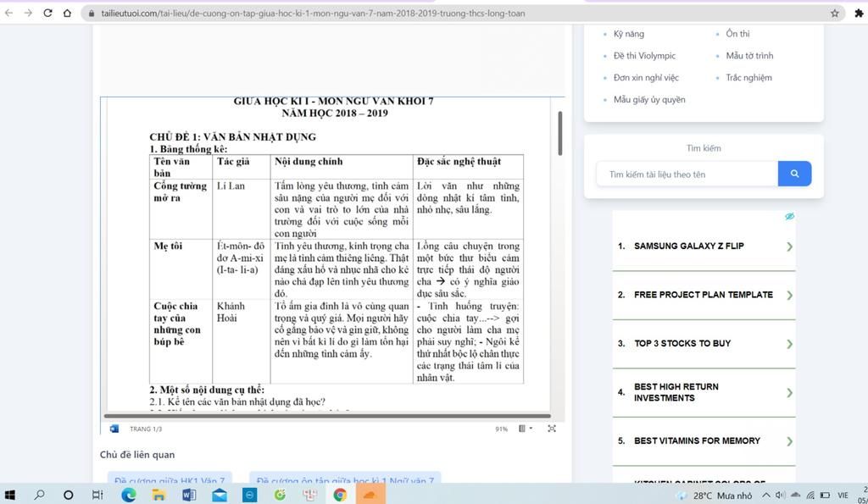Expand the Best Vitamins for Memory chevron
Viewport: 868px width, 504px height.
coord(789,441)
